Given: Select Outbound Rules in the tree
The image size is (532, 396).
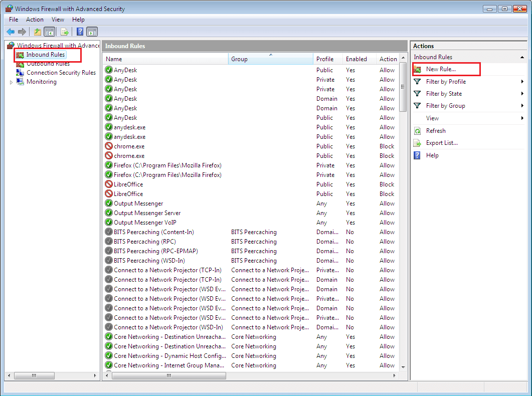Looking at the screenshot, I should click(x=48, y=64).
